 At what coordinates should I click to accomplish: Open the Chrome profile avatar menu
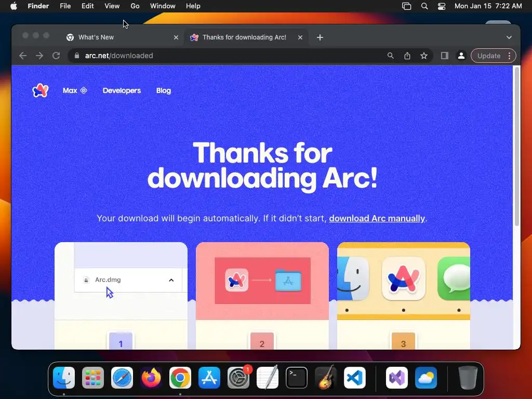(x=461, y=56)
